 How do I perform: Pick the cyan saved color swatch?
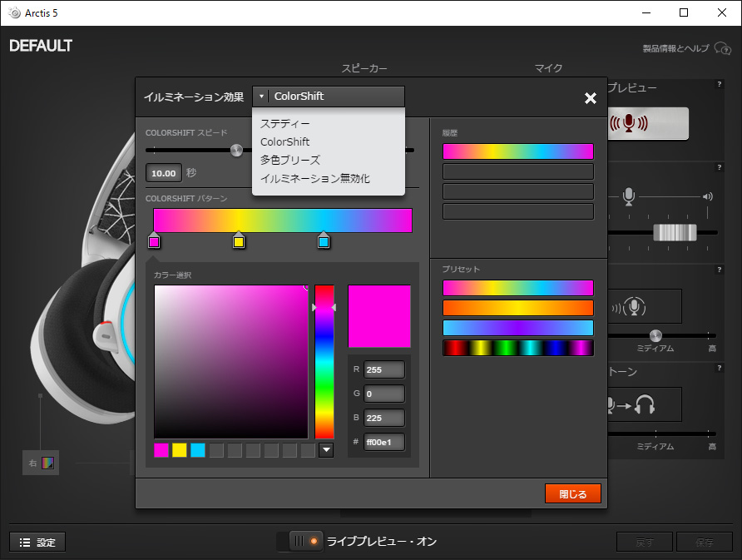pos(198,450)
